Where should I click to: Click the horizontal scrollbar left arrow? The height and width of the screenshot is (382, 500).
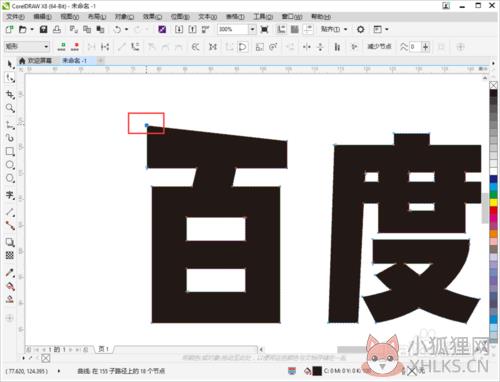pyautogui.click(x=261, y=349)
